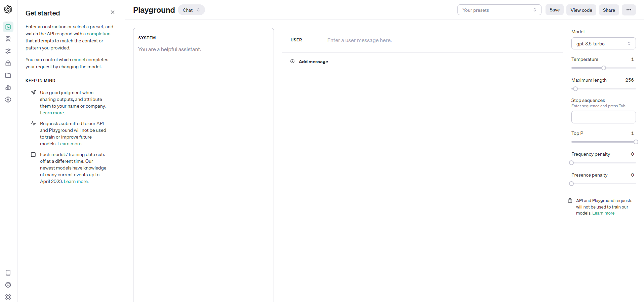Viewport: 644px width, 302px height.
Task: Click the Get started heading
Action: point(43,13)
